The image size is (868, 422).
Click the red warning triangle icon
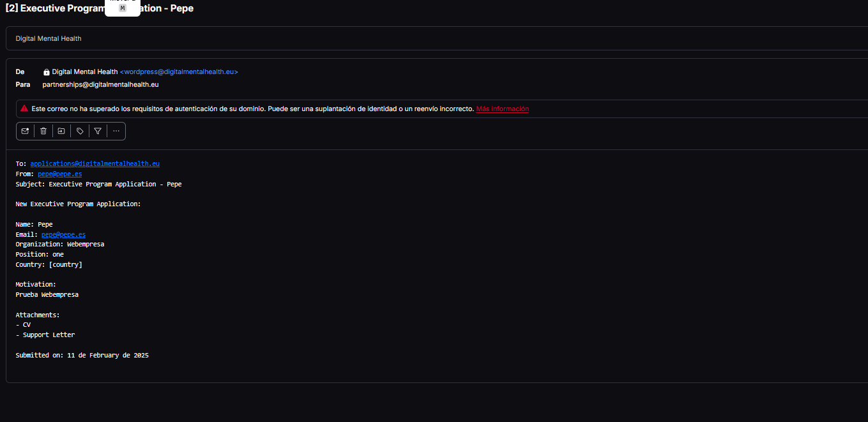[24, 109]
